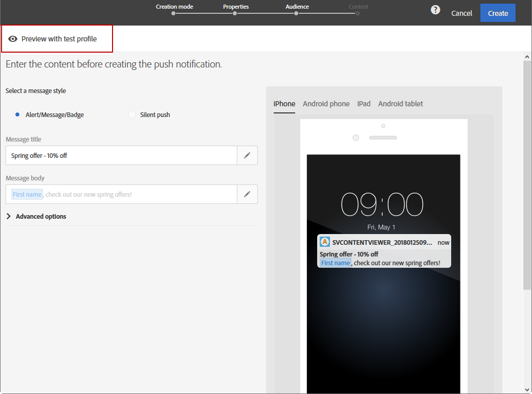Click the Message body input field

[121, 194]
